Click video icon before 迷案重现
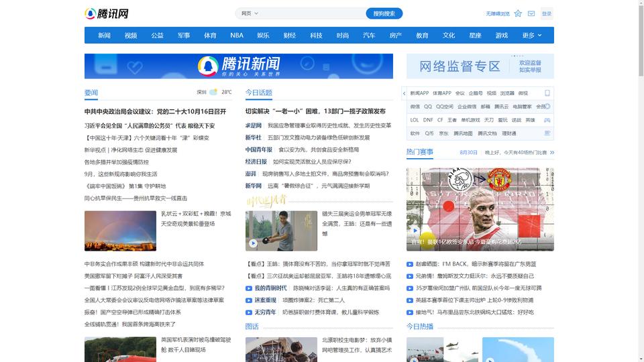Viewport: 644px width, 362px height. point(248,300)
